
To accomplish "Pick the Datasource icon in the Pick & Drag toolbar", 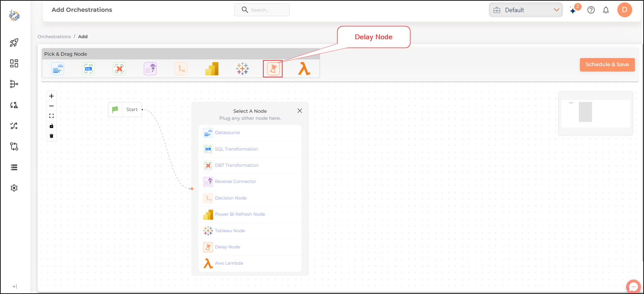I will [x=58, y=69].
